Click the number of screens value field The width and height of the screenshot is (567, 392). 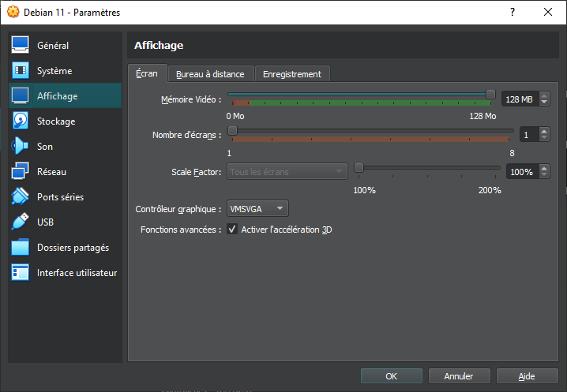529,135
